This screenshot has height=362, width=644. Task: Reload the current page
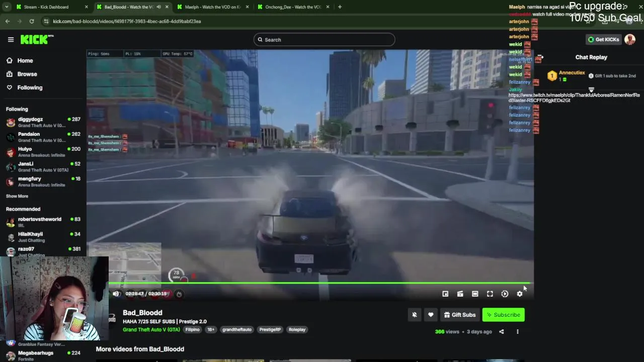pyautogui.click(x=31, y=21)
